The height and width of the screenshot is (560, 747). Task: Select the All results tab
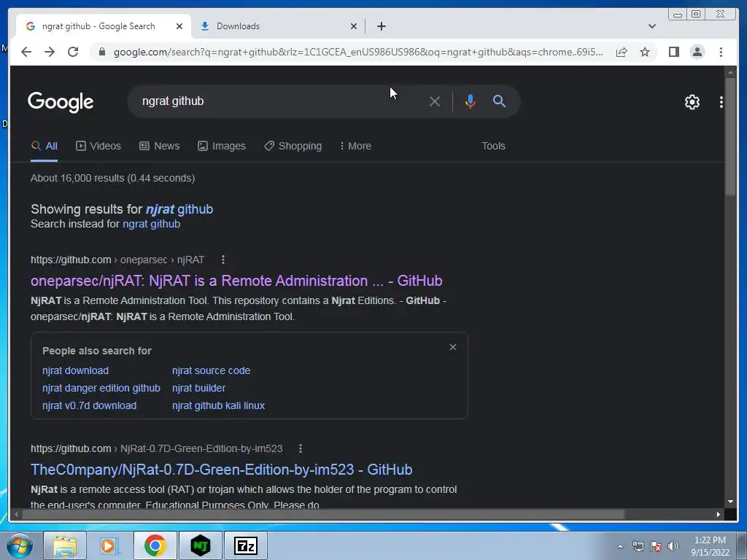(44, 146)
